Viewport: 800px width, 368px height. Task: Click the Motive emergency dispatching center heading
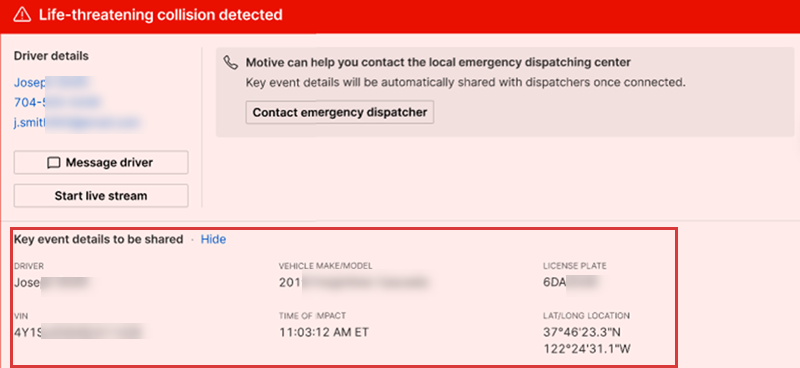click(439, 63)
